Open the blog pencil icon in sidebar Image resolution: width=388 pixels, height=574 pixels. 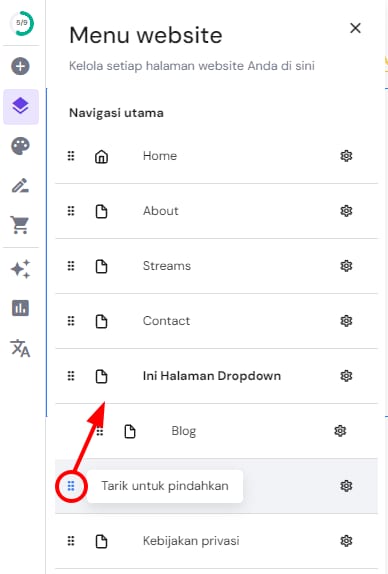[x=20, y=186]
